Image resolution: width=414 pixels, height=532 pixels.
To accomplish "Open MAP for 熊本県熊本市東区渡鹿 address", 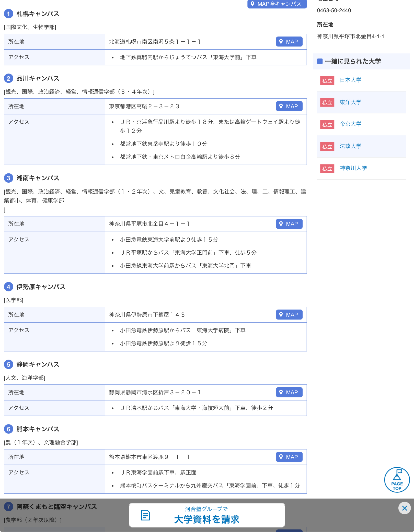I will click(x=289, y=457).
